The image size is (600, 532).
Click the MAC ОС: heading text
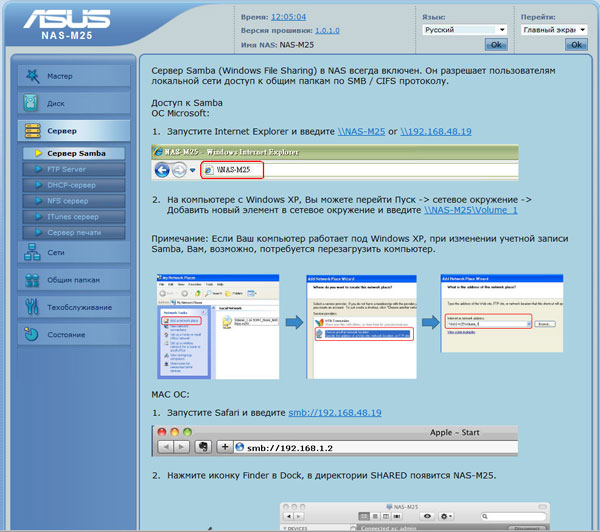(170, 394)
